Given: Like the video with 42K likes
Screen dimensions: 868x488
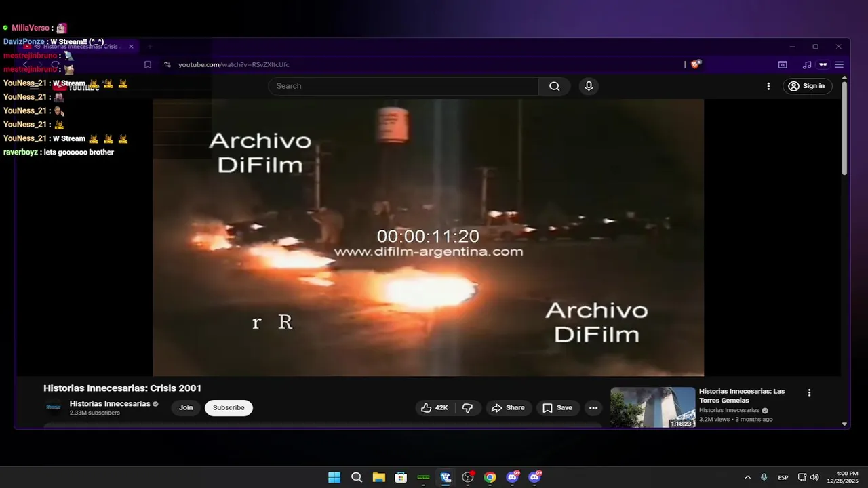Looking at the screenshot, I should pos(435,408).
